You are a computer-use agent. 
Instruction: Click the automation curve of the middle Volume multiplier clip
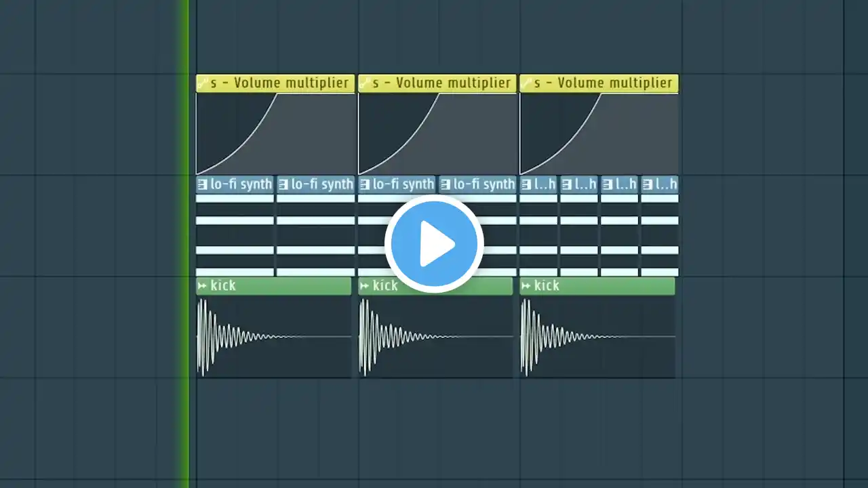(437, 134)
